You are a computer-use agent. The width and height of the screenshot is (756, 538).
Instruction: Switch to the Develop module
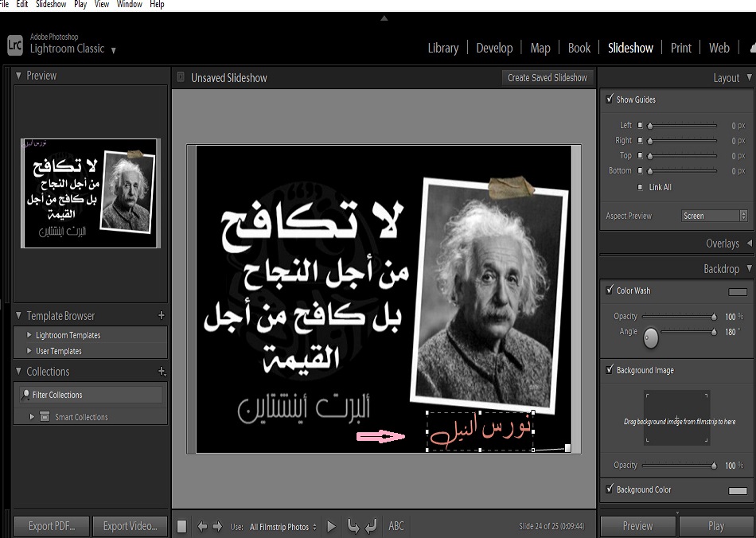494,48
